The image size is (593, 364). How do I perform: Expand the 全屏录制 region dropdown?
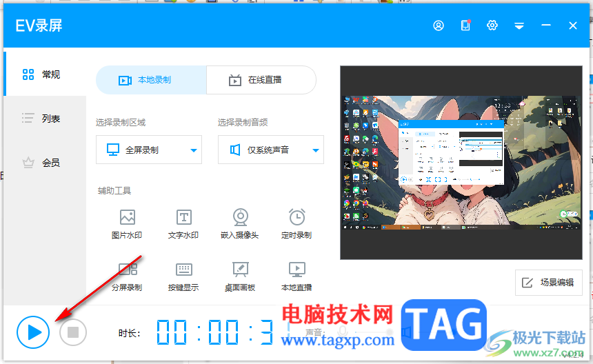149,150
